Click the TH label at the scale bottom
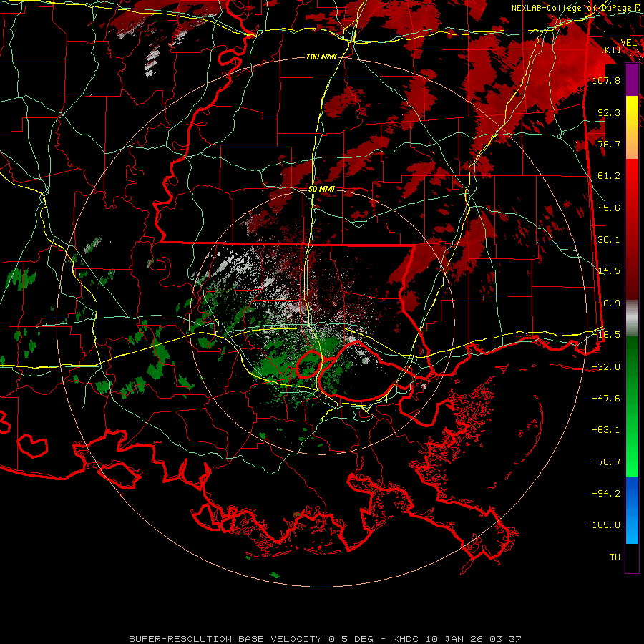The height and width of the screenshot is (644, 644). pos(615,557)
